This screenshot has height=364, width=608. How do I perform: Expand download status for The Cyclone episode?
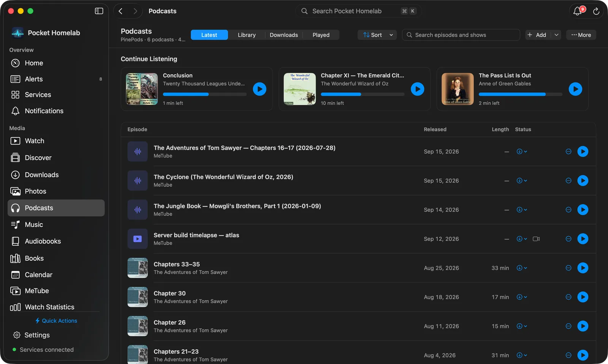coord(522,181)
